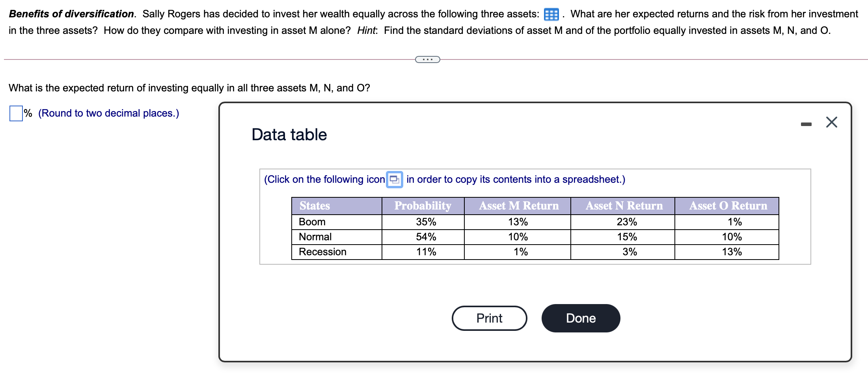This screenshot has width=868, height=386.
Task: Click the copy into spreadsheet instruction text
Action: (x=515, y=180)
